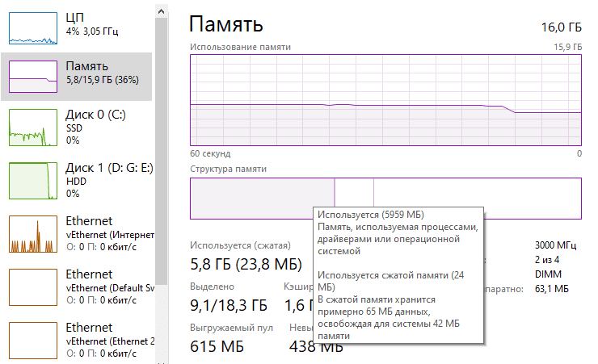Click the sidebar scroll up arrow
The height and width of the screenshot is (364, 598).
click(x=160, y=12)
